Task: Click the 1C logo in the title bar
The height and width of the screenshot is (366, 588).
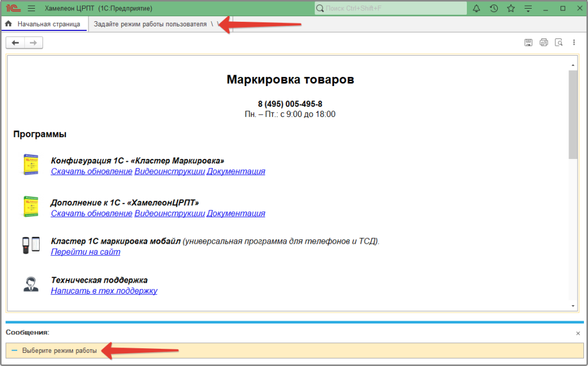Action: click(x=14, y=8)
